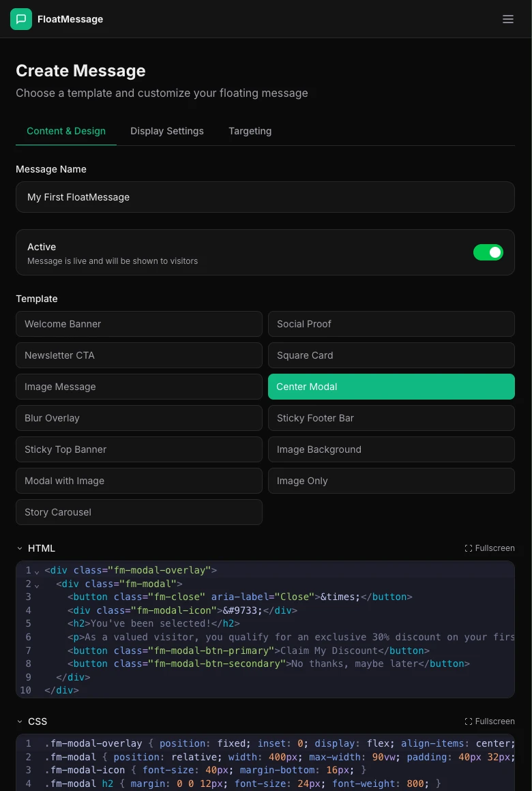Viewport: 532px width, 791px height.
Task: Choose the Social Proof template
Action: (391, 324)
